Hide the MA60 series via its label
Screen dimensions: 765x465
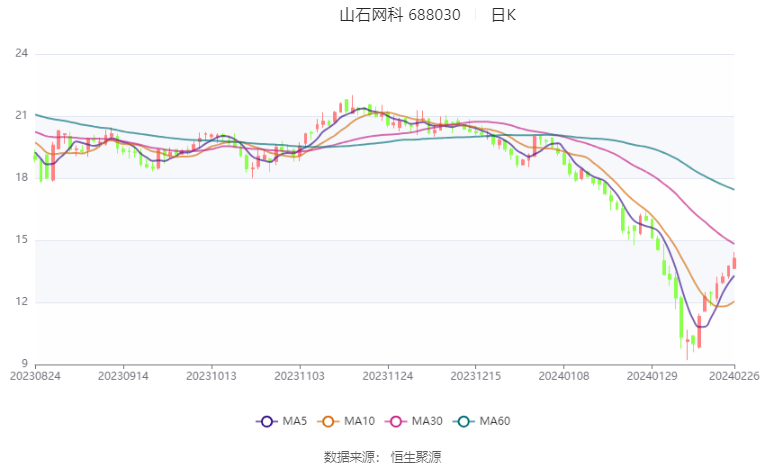click(x=495, y=421)
